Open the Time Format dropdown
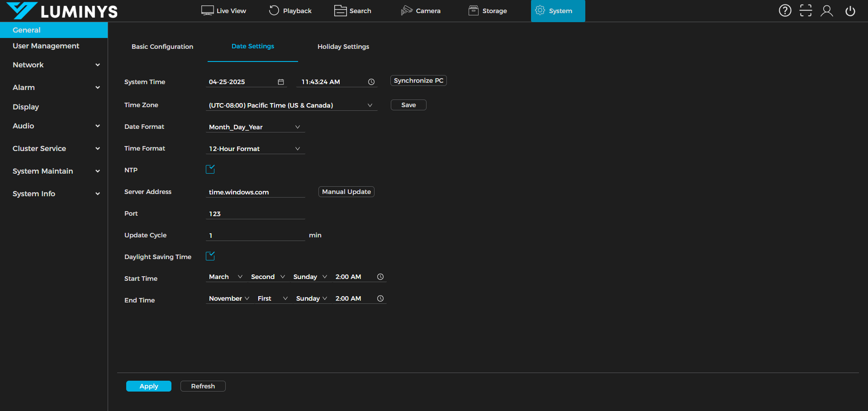The width and height of the screenshot is (868, 411). coord(255,149)
